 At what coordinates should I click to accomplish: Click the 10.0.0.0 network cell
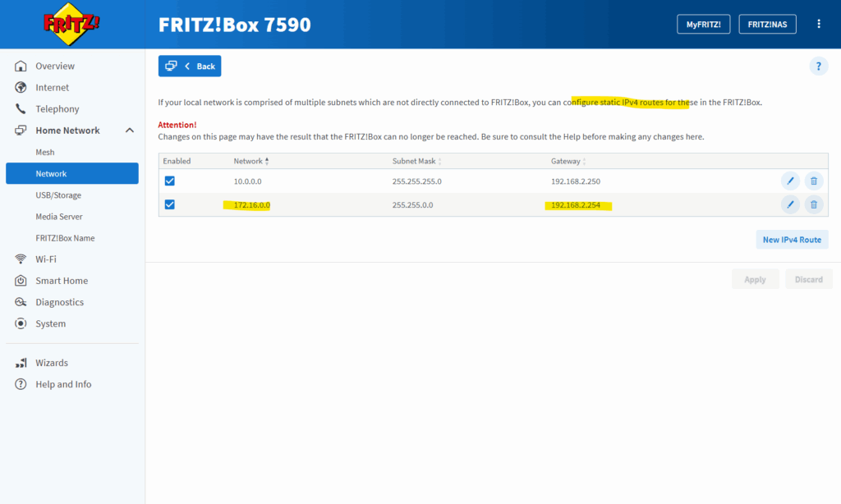pyautogui.click(x=247, y=181)
